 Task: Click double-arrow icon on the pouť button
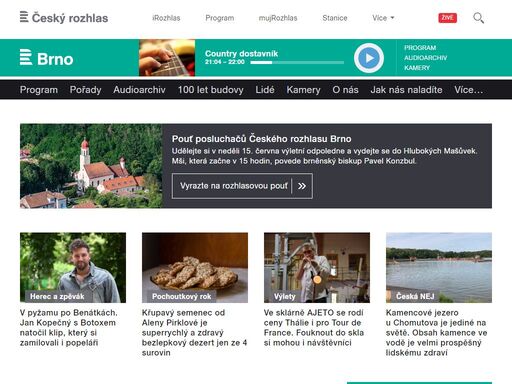click(302, 186)
